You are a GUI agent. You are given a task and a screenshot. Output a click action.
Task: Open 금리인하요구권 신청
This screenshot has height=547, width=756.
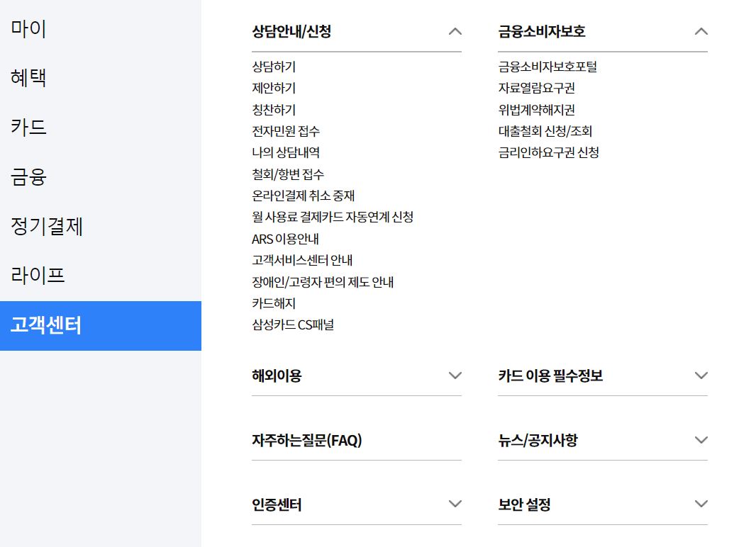547,152
